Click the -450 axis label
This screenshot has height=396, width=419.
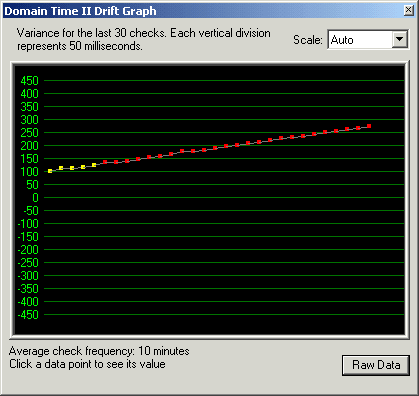[x=28, y=315]
